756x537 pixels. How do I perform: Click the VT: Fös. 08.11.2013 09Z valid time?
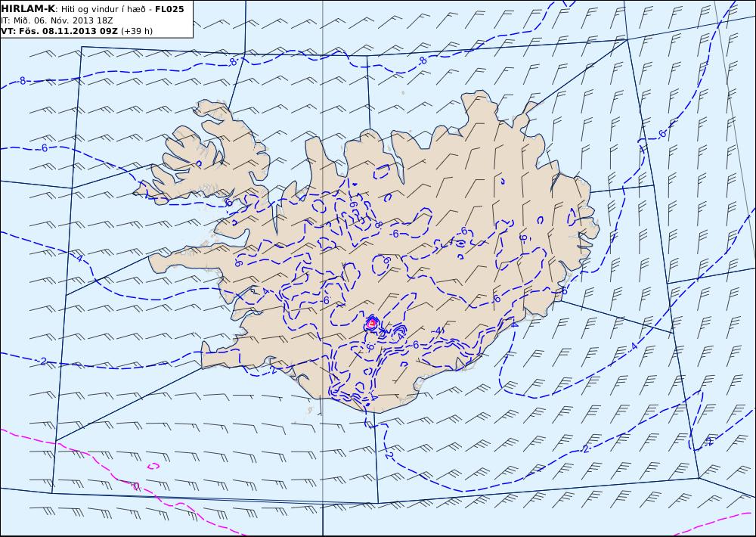[x=59, y=31]
